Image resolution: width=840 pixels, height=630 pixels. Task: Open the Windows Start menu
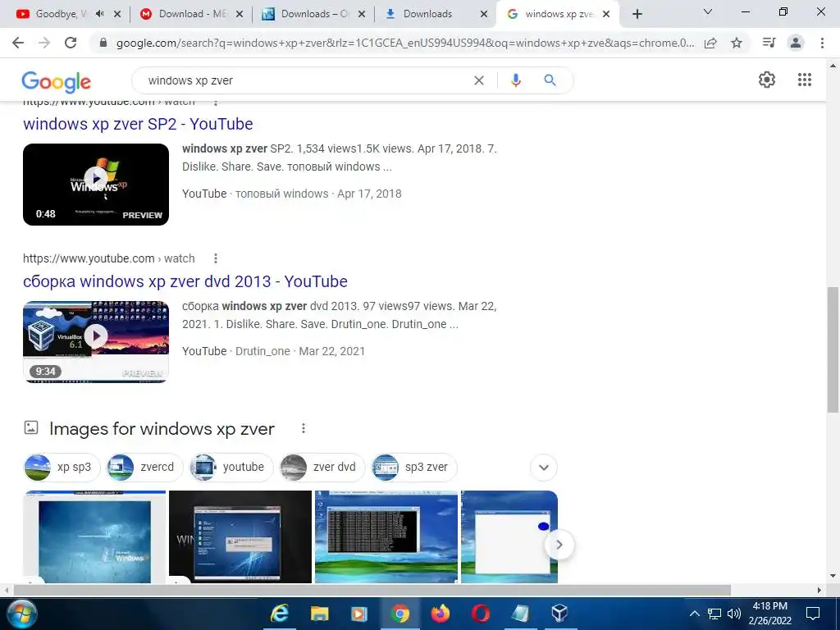click(22, 614)
